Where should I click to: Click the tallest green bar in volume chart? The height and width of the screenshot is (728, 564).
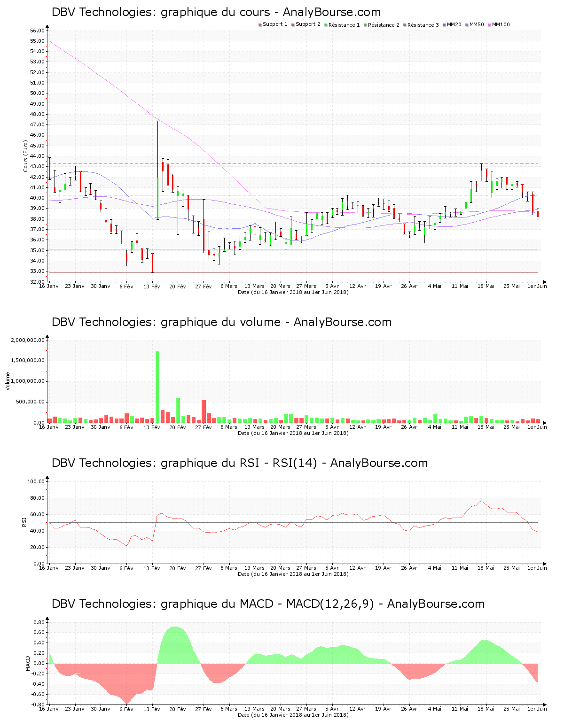(x=157, y=387)
